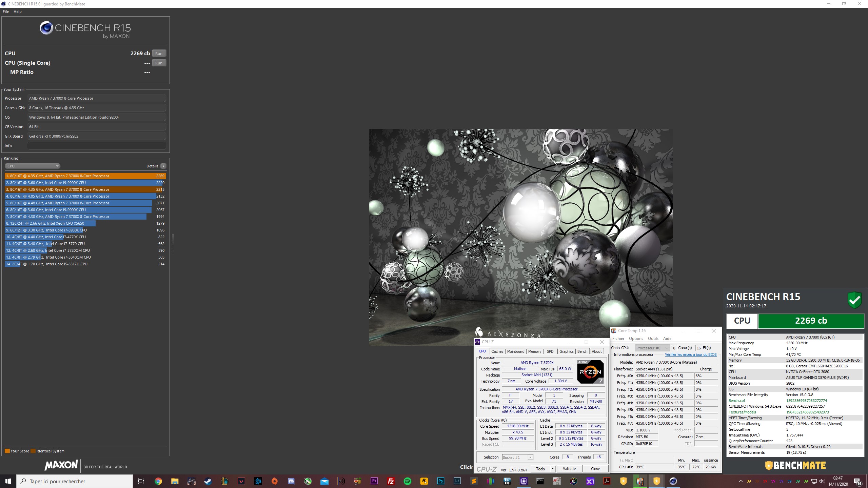Open League of Legends taskbar icon

click(x=224, y=481)
